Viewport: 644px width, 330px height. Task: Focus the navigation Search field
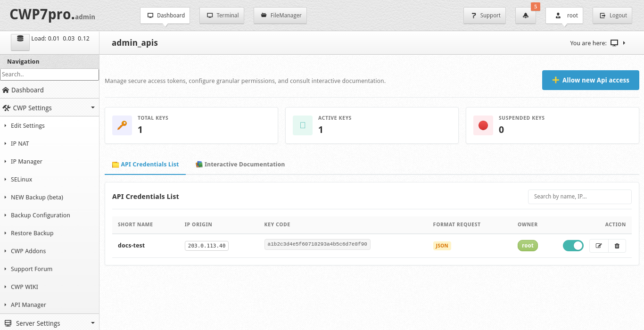50,74
